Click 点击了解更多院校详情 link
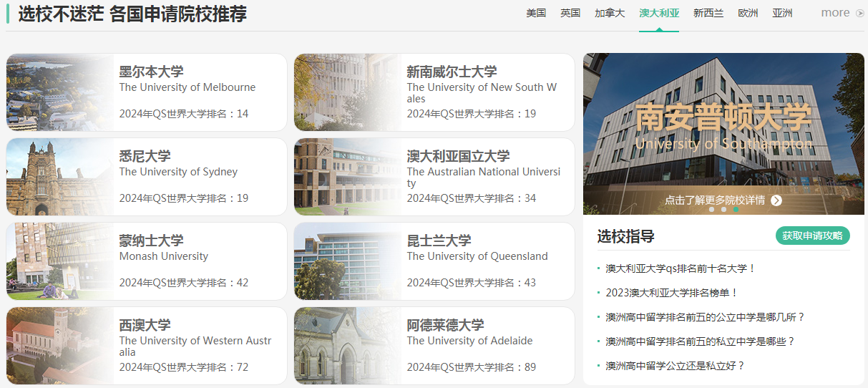Viewport: 868px width, 388px height. (715, 200)
